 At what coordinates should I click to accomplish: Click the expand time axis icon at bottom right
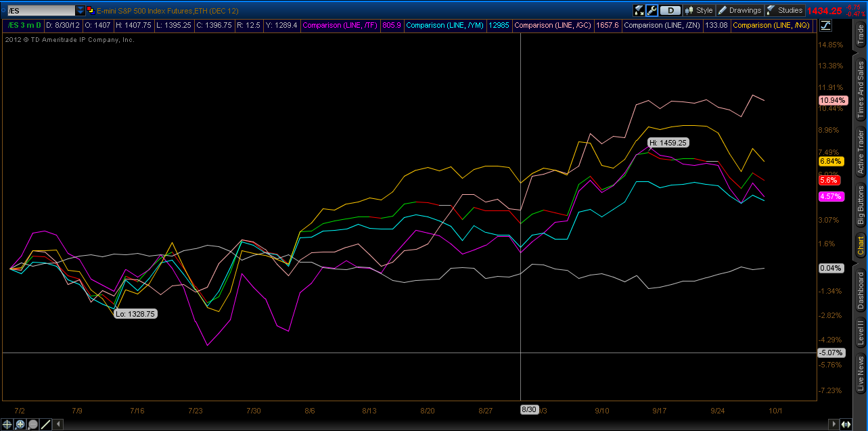pyautogui.click(x=846, y=424)
